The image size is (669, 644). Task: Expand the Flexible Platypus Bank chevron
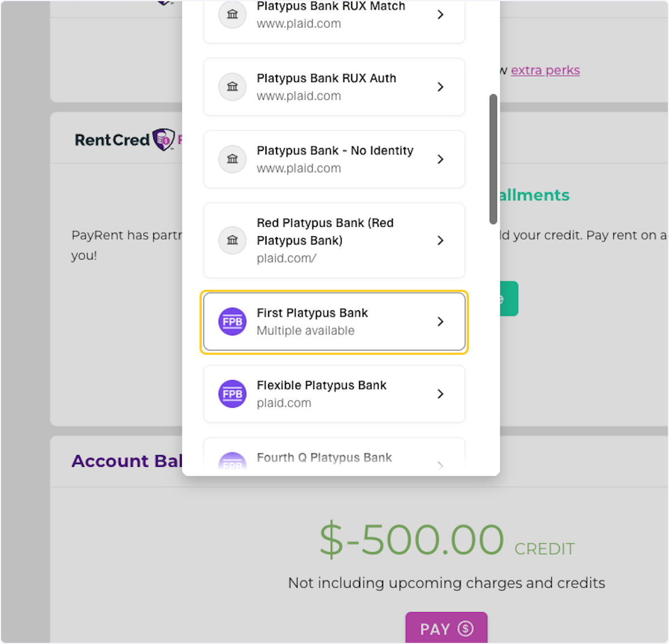tap(440, 394)
